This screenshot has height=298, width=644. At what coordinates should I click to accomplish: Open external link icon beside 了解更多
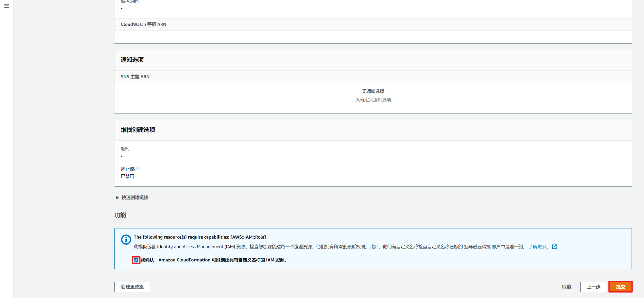pos(554,247)
